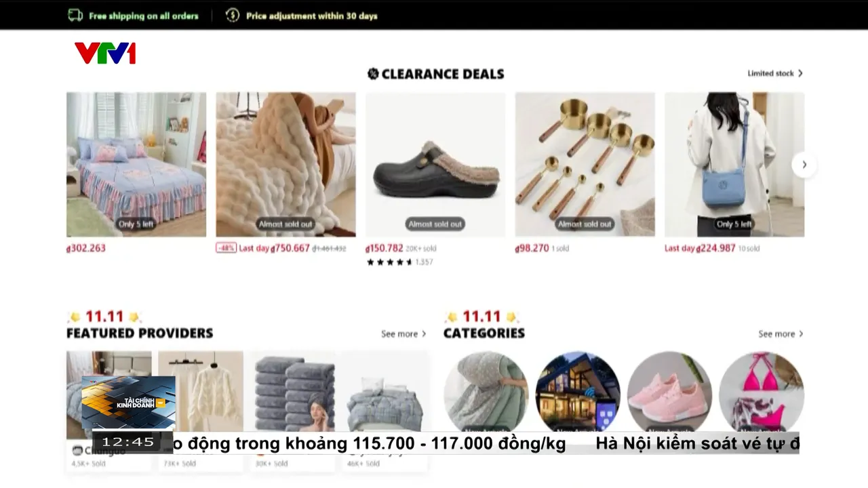Open the pink bikini category circle

coord(762,393)
